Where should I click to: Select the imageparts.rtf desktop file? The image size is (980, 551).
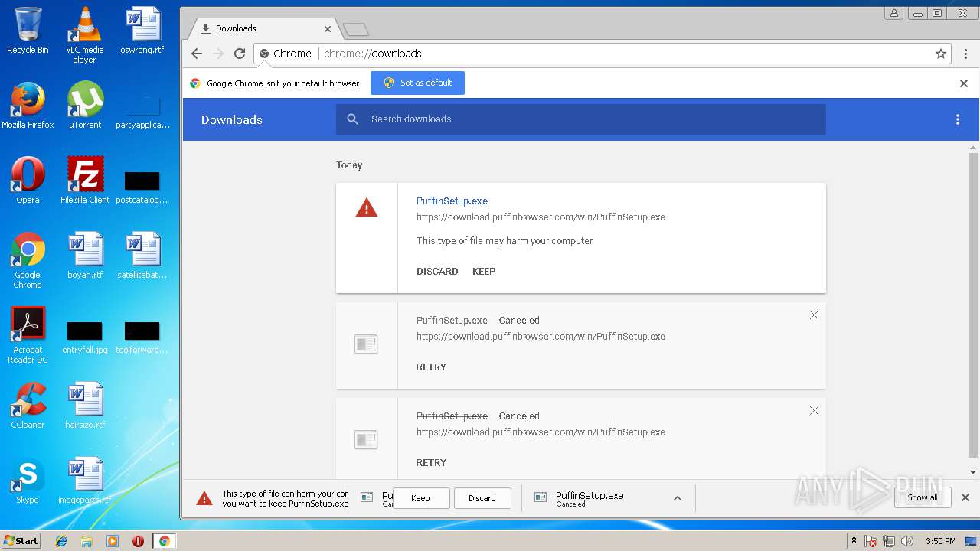point(85,481)
